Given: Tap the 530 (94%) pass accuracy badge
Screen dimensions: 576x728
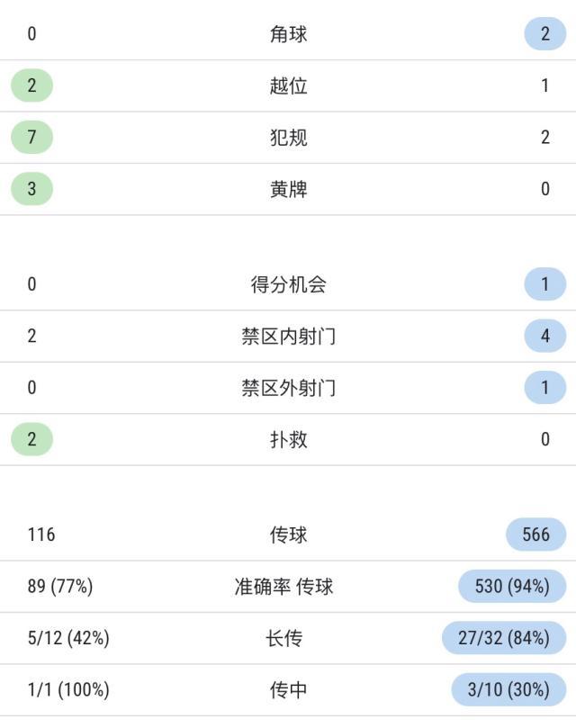Looking at the screenshot, I should [511, 587].
